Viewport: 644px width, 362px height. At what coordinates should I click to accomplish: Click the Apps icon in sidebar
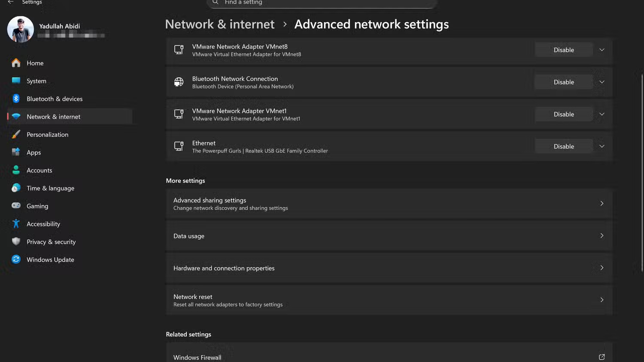16,152
